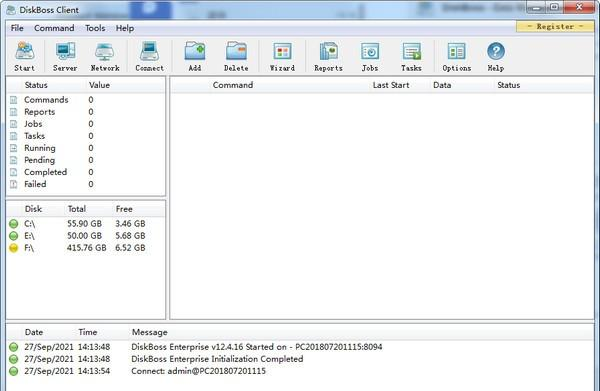Image resolution: width=600 pixels, height=391 pixels.
Task: Open the Tools menu
Action: (x=95, y=28)
